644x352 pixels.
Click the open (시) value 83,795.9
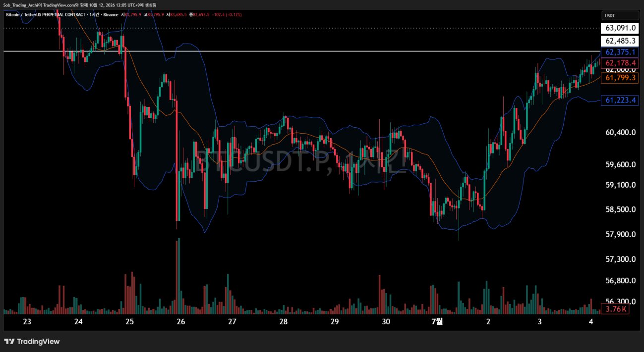(133, 15)
